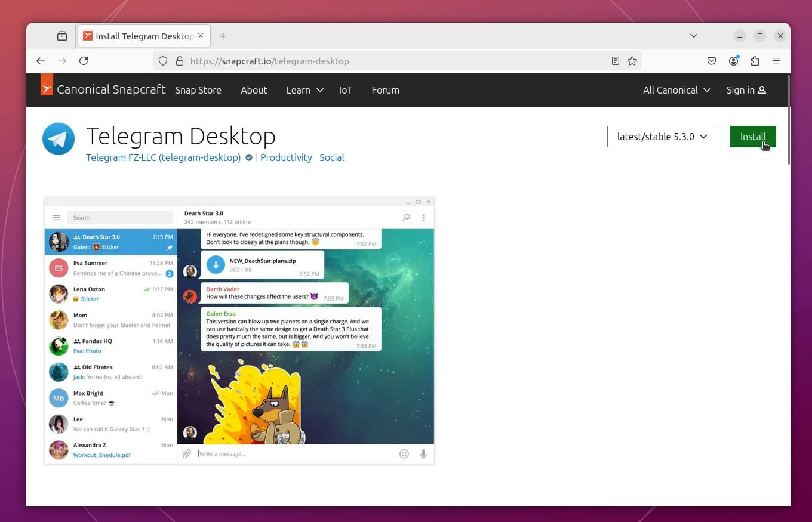812x522 pixels.
Task: Reload the current page
Action: (84, 61)
